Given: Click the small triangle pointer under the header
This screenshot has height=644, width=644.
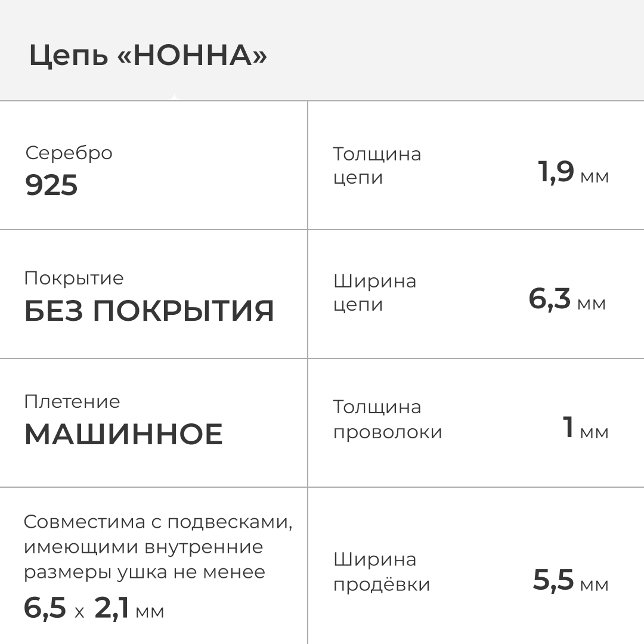Looking at the screenshot, I should point(174,97).
